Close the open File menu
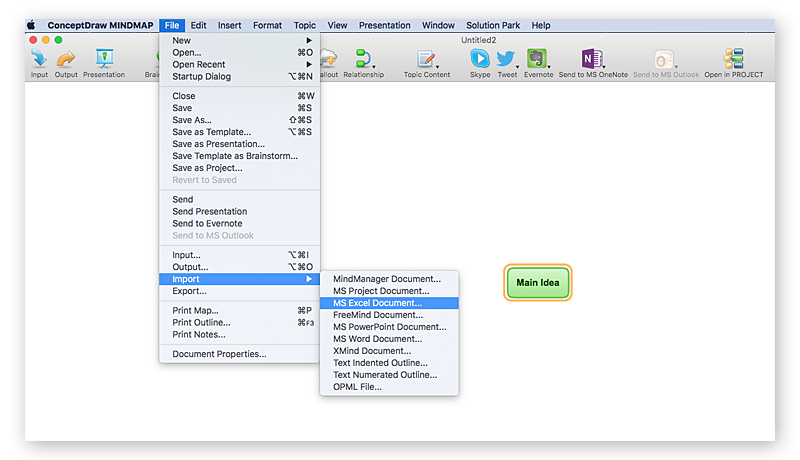Image resolution: width=800 pixels, height=460 pixels. [x=172, y=25]
